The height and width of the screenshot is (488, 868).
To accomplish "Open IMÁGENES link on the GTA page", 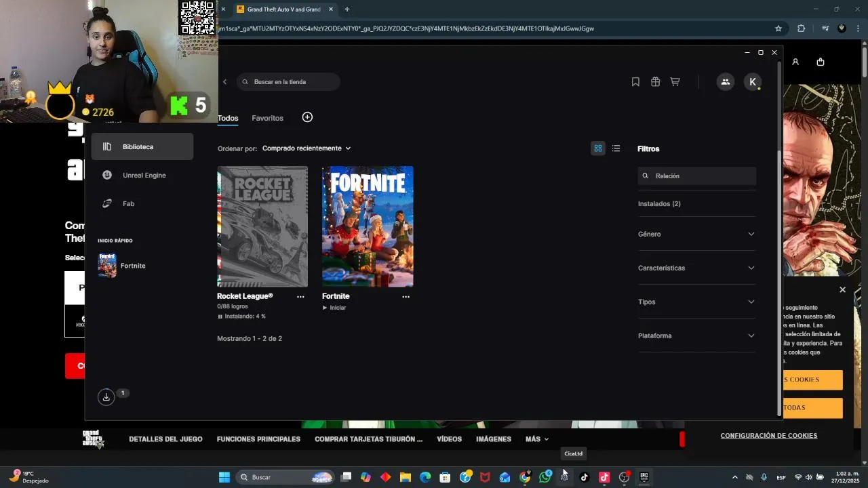I will [x=494, y=439].
